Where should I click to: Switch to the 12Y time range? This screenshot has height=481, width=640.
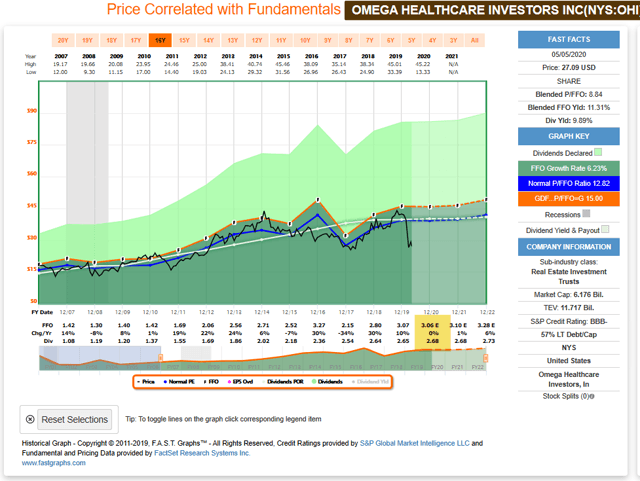point(257,40)
